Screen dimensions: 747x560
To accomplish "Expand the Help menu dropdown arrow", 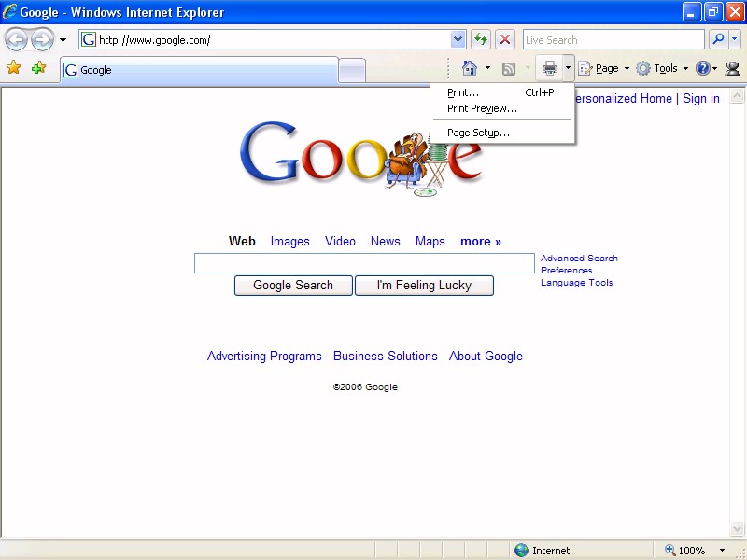I will (714, 69).
